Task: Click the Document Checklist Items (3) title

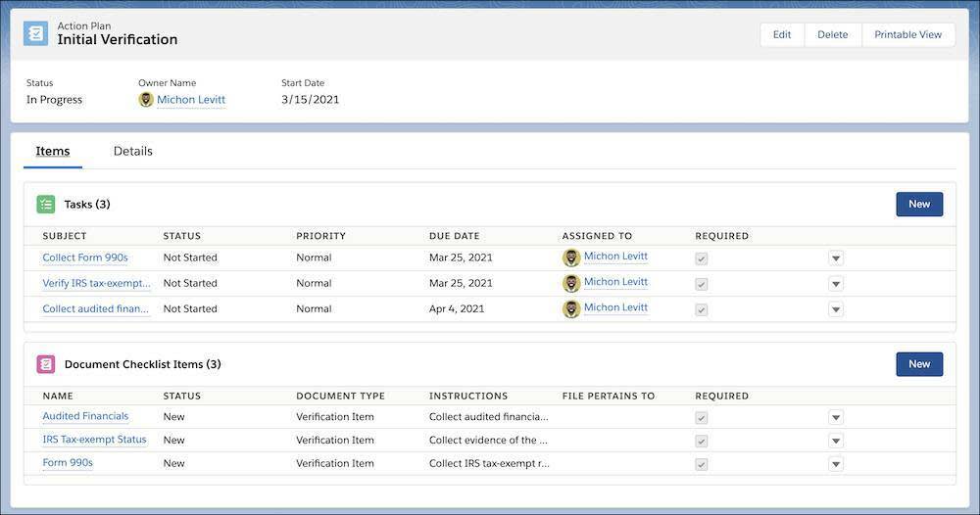Action: (142, 364)
